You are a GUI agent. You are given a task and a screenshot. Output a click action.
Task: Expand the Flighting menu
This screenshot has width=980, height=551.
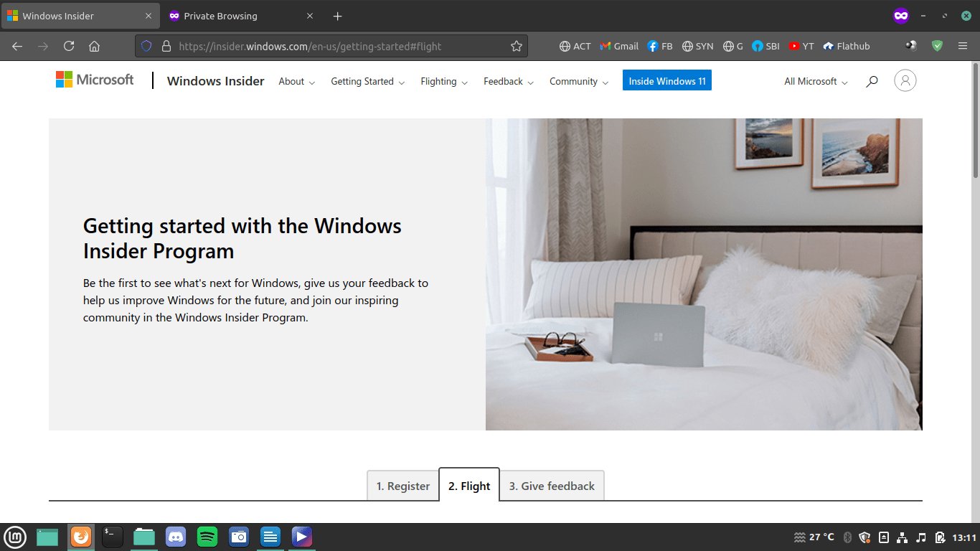[444, 82]
